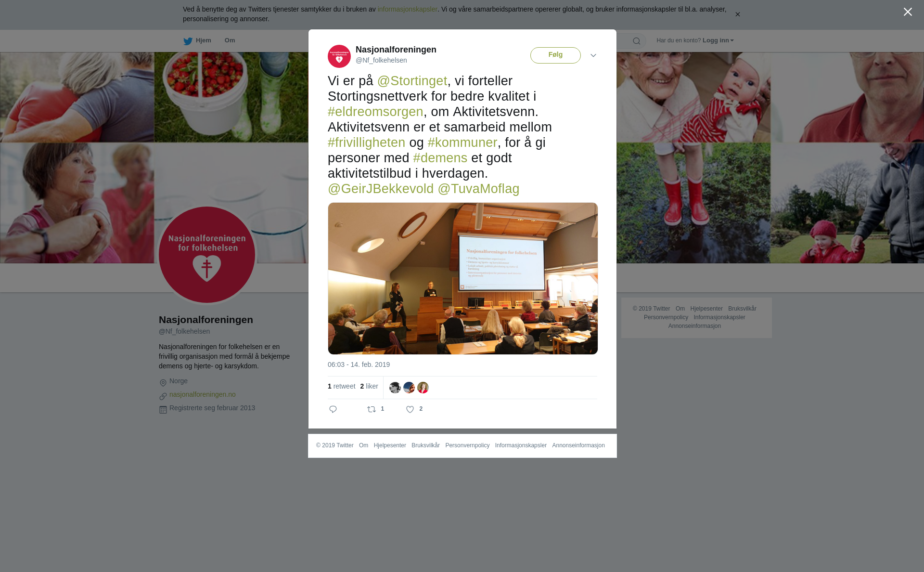Image resolution: width=924 pixels, height=572 pixels.
Task: Expand tweet options chevron next to Følg
Action: click(x=593, y=56)
